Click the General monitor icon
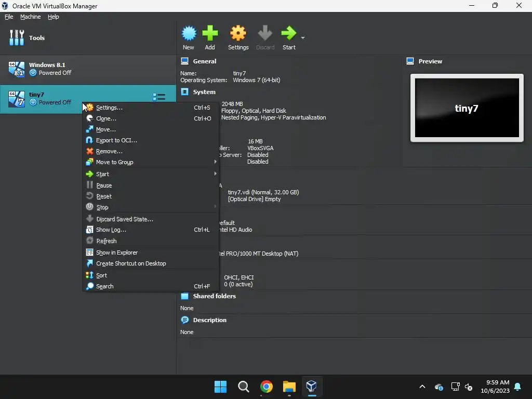 tap(184, 61)
